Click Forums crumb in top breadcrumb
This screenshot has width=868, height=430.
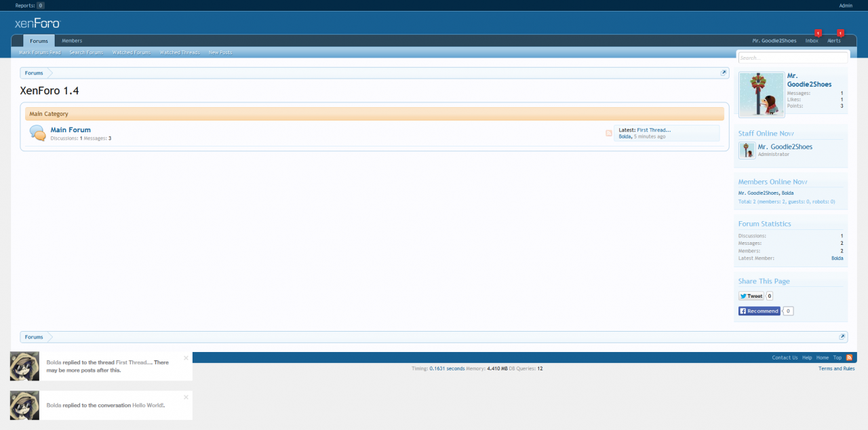click(34, 73)
